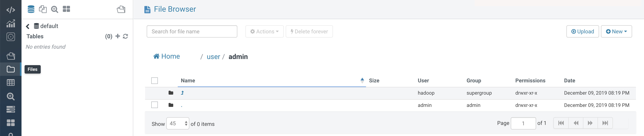This screenshot has width=644, height=136.
Task: Toggle the select-all checkbox in header
Action: pos(155,81)
